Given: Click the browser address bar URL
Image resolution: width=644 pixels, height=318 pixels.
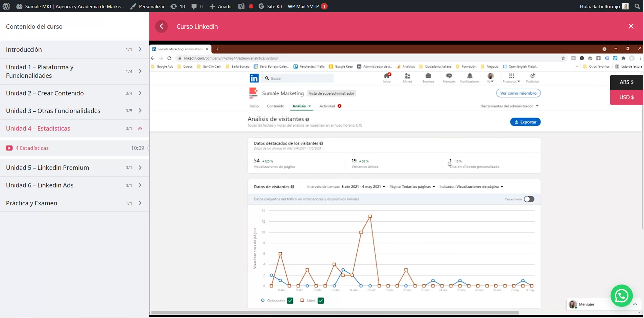Looking at the screenshot, I should coord(231,58).
